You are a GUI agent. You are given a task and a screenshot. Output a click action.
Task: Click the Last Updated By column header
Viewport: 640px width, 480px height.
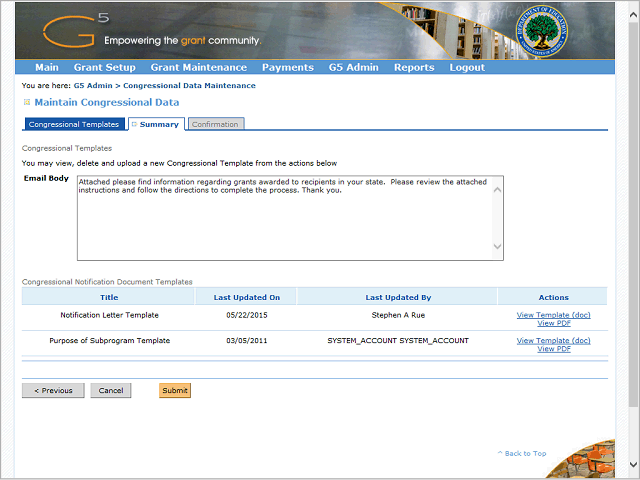point(398,298)
